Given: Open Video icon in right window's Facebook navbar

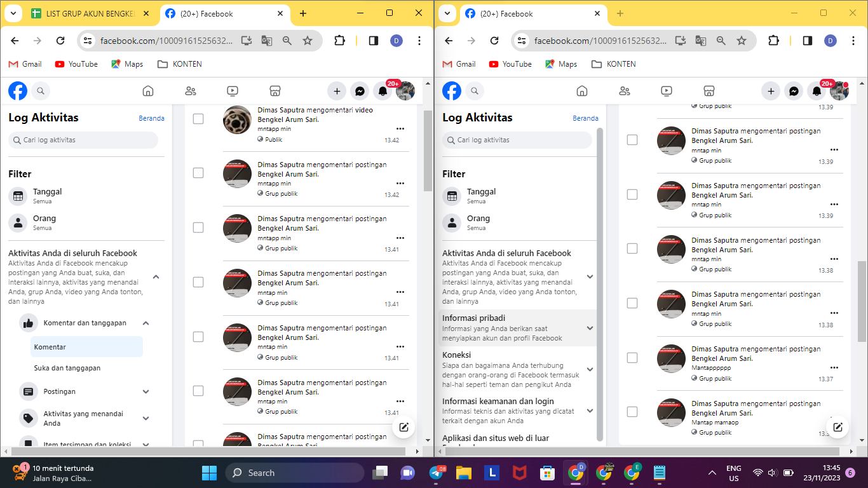Looking at the screenshot, I should tap(667, 91).
